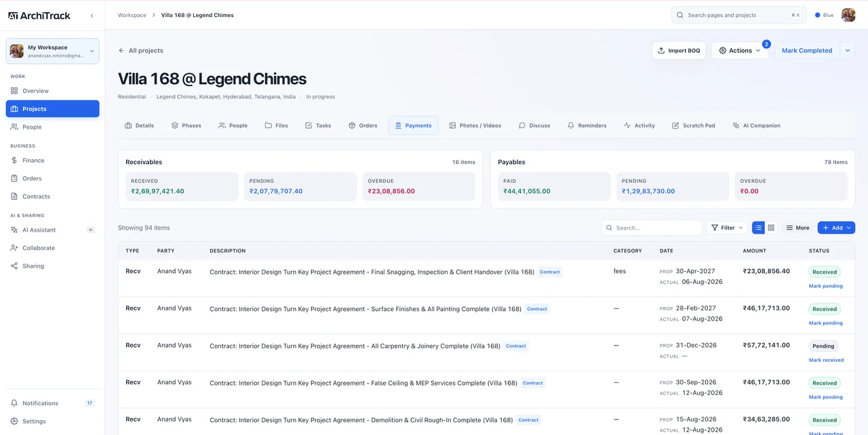Mark Final Snagging payment as pending
868x435 pixels.
point(826,286)
